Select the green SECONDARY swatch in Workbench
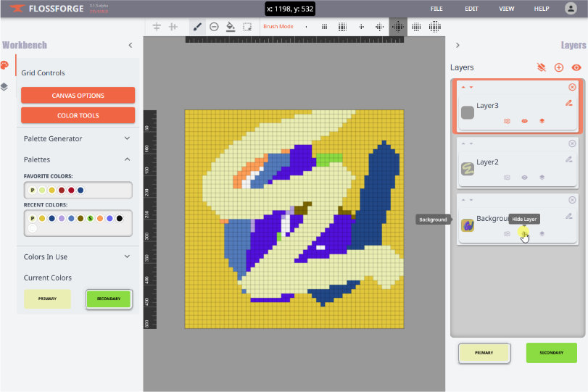The image size is (588, 392). pos(109,299)
